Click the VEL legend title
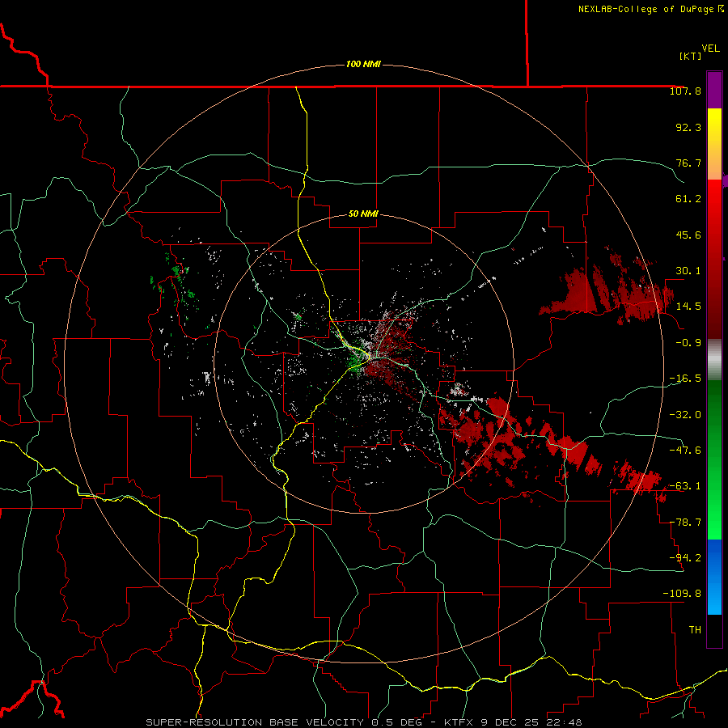 pos(710,49)
